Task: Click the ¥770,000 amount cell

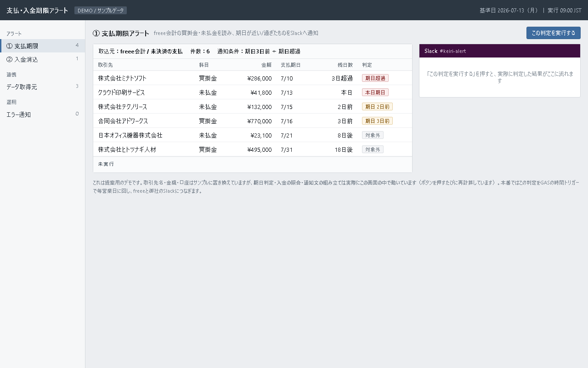Action: (259, 121)
